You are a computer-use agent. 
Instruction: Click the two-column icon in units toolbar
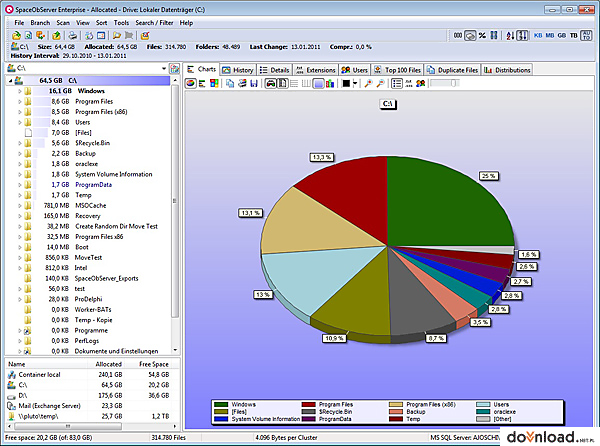(x=494, y=36)
